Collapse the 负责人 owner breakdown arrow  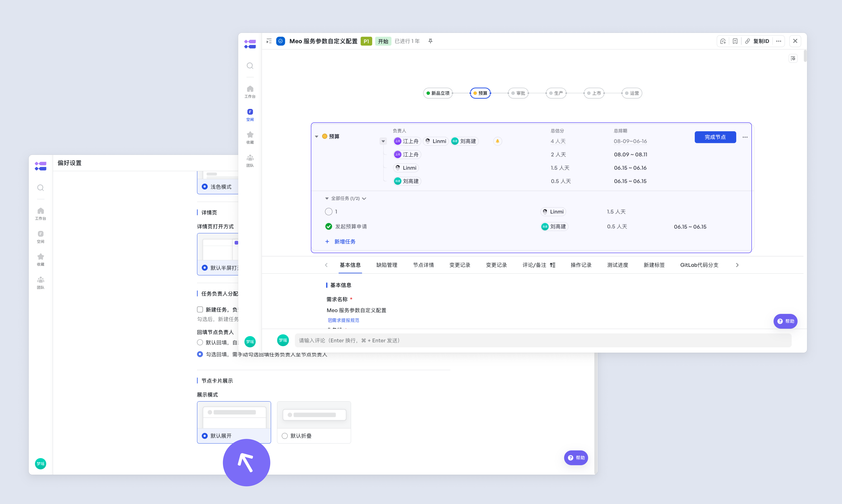coord(383,141)
